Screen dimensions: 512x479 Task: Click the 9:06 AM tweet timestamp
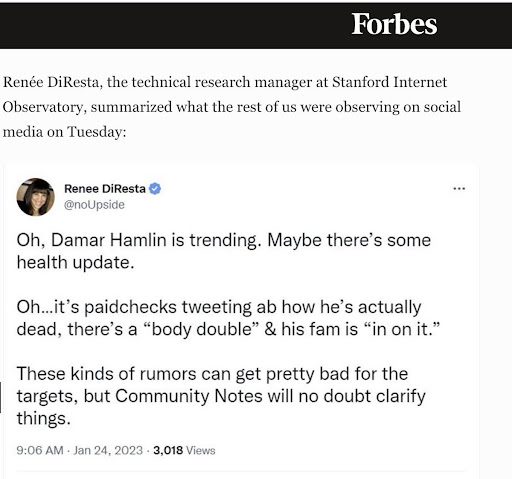[x=40, y=450]
